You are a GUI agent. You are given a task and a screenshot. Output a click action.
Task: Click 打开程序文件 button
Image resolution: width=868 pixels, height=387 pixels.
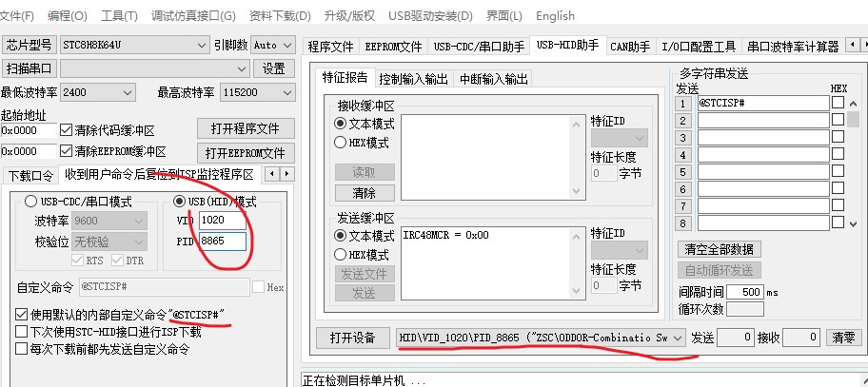[246, 128]
